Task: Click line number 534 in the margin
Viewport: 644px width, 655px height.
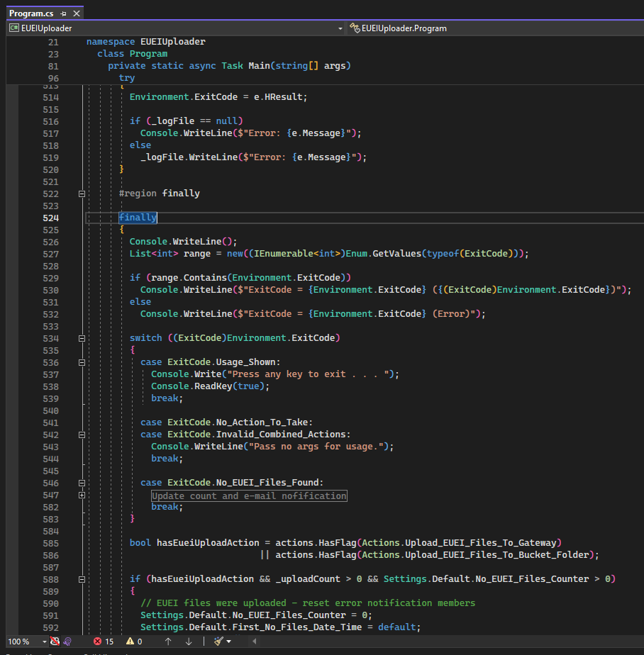Action: [x=50, y=338]
